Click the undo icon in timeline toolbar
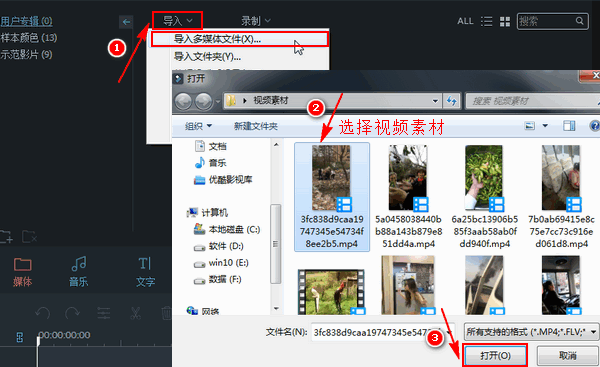 pyautogui.click(x=42, y=313)
